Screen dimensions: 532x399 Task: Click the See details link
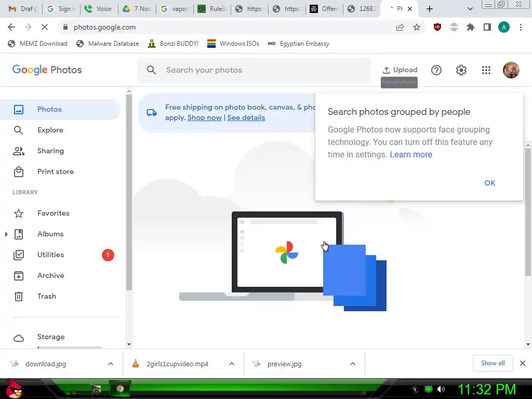(246, 117)
